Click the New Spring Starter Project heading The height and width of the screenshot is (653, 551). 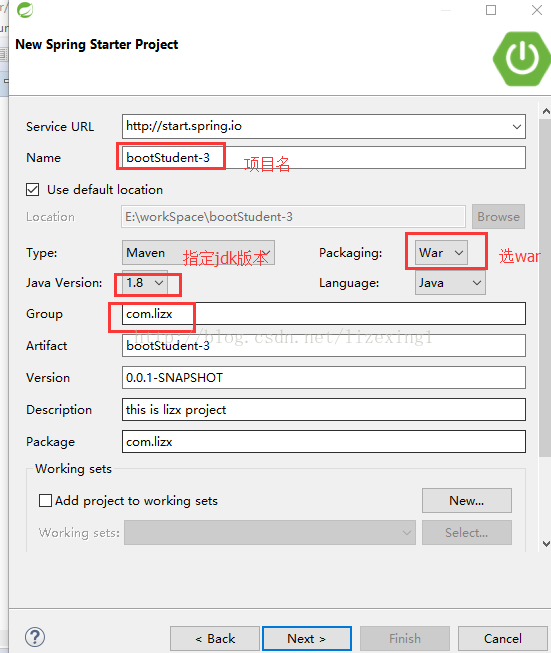(97, 44)
